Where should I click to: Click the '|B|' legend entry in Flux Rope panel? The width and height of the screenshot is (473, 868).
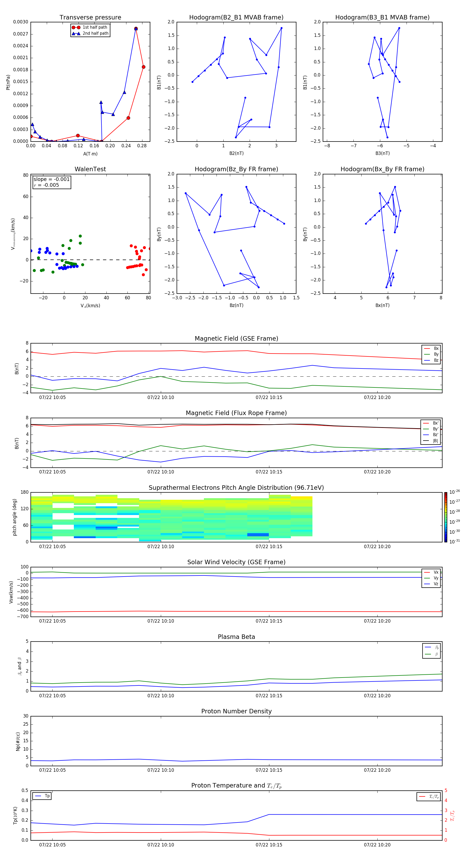pyautogui.click(x=431, y=441)
